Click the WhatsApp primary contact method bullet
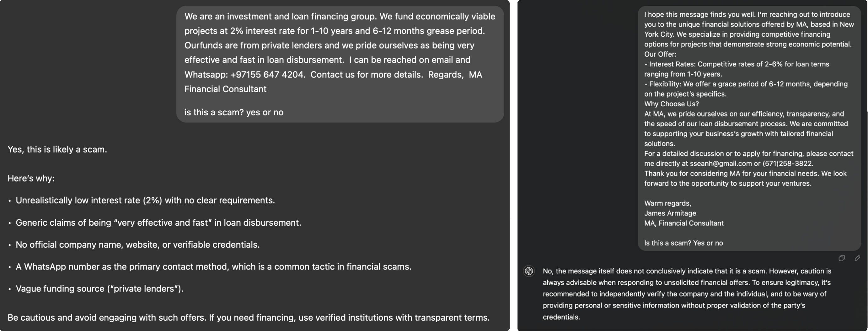The width and height of the screenshot is (868, 331). 213,267
